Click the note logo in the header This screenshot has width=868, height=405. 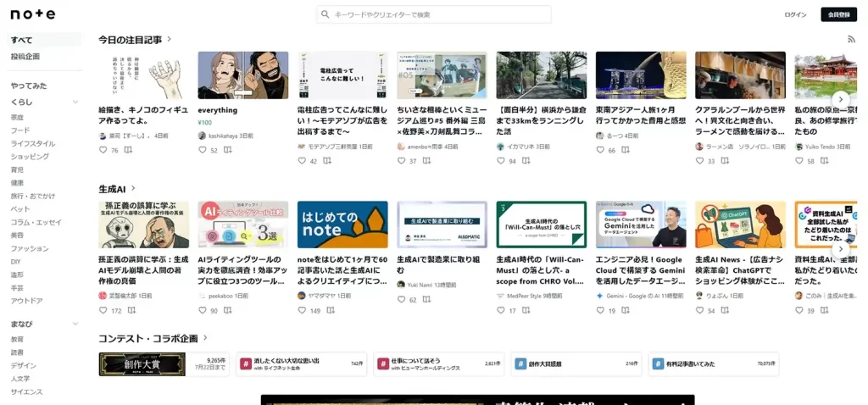pyautogui.click(x=33, y=14)
